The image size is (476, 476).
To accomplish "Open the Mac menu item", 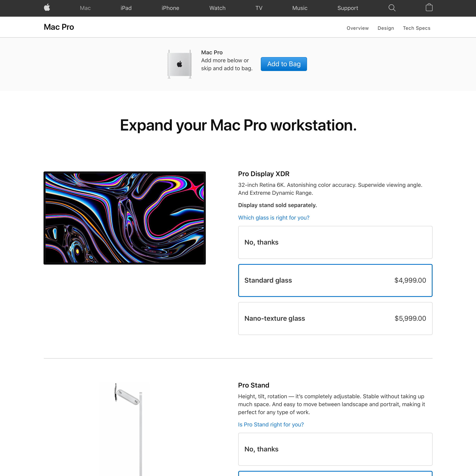I will [85, 8].
